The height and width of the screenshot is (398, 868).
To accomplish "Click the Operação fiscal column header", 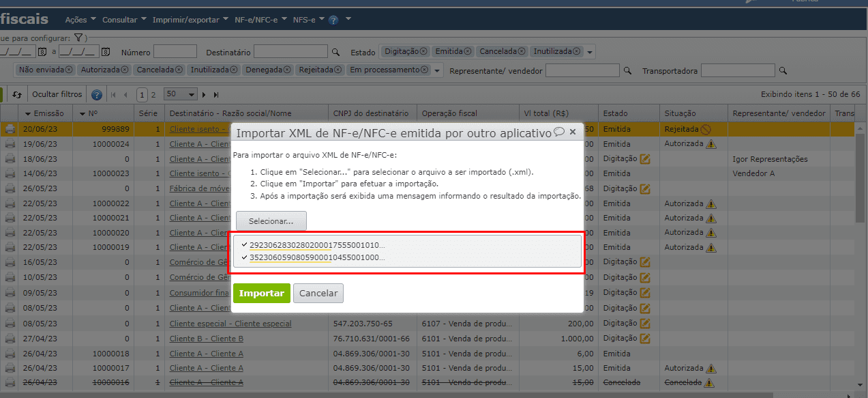I will [468, 113].
